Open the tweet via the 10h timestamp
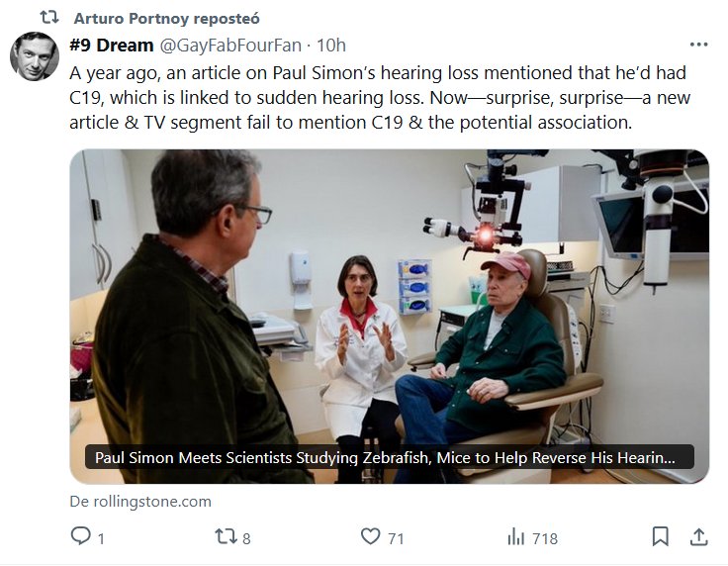The width and height of the screenshot is (728, 566). [331, 45]
